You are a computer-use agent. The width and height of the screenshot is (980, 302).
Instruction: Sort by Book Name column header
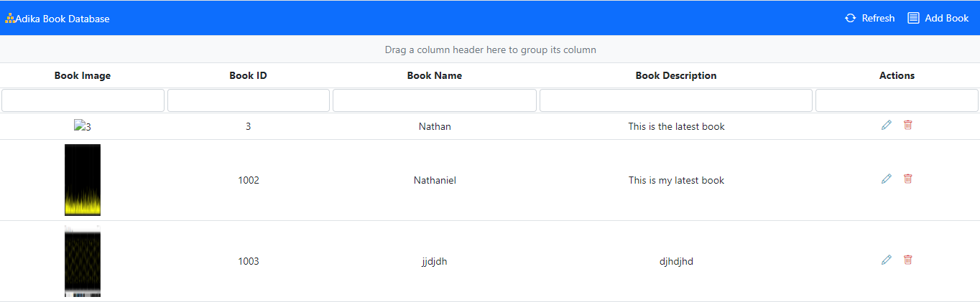[434, 75]
